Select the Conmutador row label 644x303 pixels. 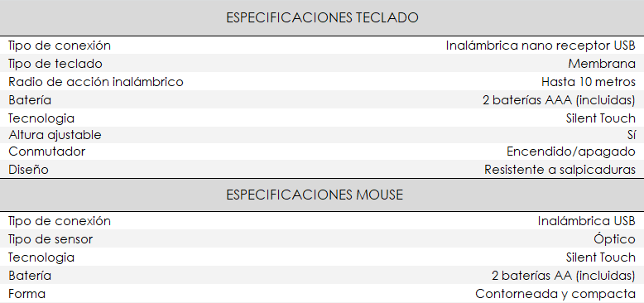point(47,151)
